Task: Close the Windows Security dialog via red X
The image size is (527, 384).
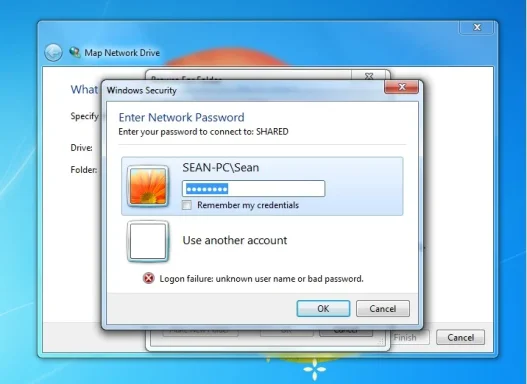Action: [x=402, y=87]
